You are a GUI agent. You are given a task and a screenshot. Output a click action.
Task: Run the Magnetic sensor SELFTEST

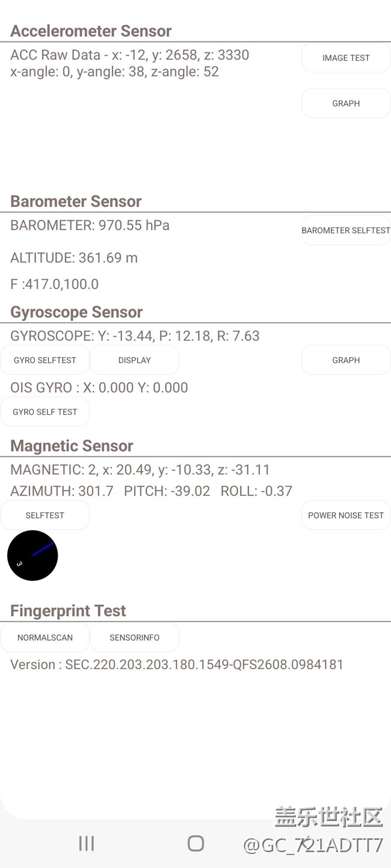[45, 515]
